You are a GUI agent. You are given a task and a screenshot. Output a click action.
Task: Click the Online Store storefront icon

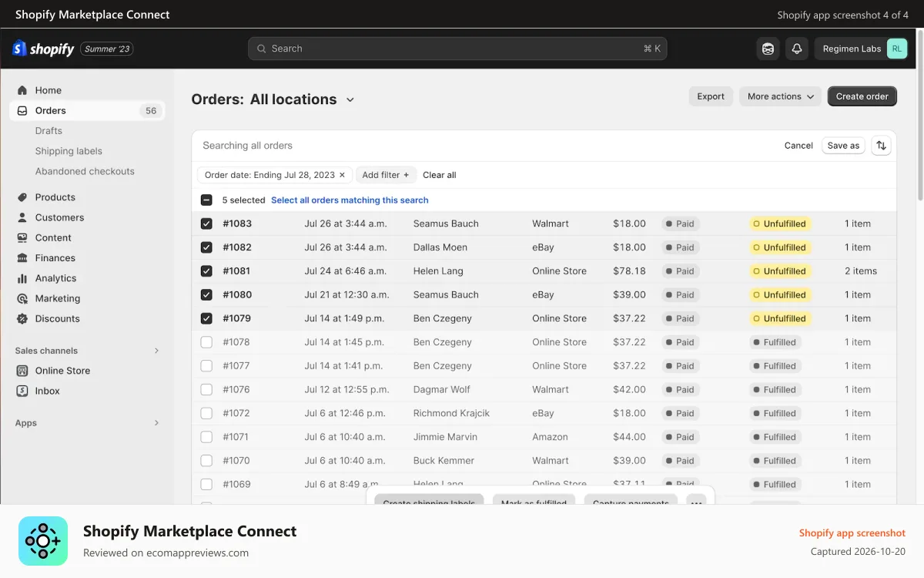[x=22, y=371]
